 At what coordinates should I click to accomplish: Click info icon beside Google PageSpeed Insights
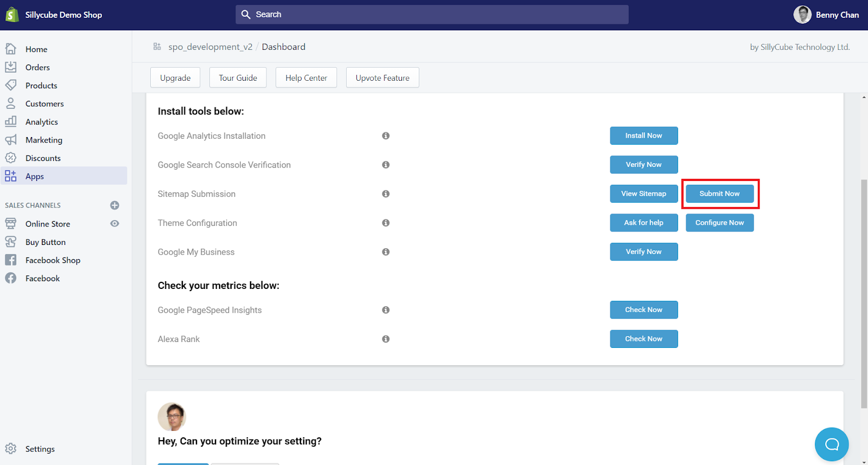(386, 310)
